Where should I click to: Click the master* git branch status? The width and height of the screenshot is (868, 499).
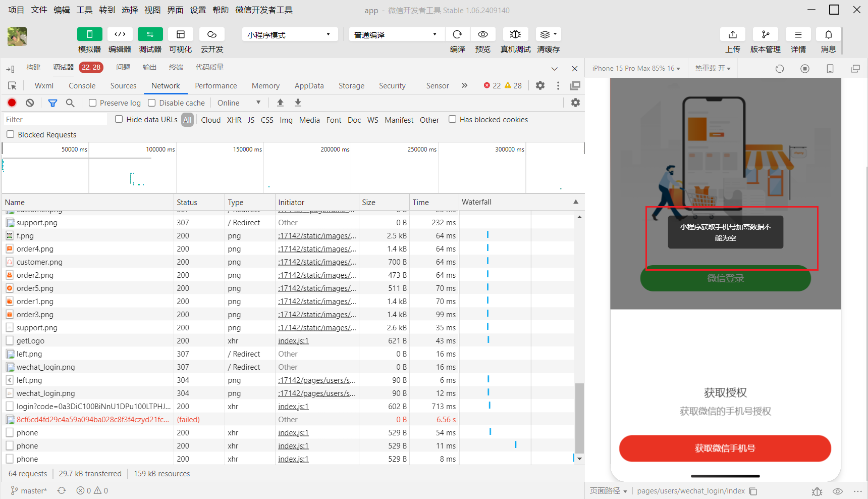point(29,491)
